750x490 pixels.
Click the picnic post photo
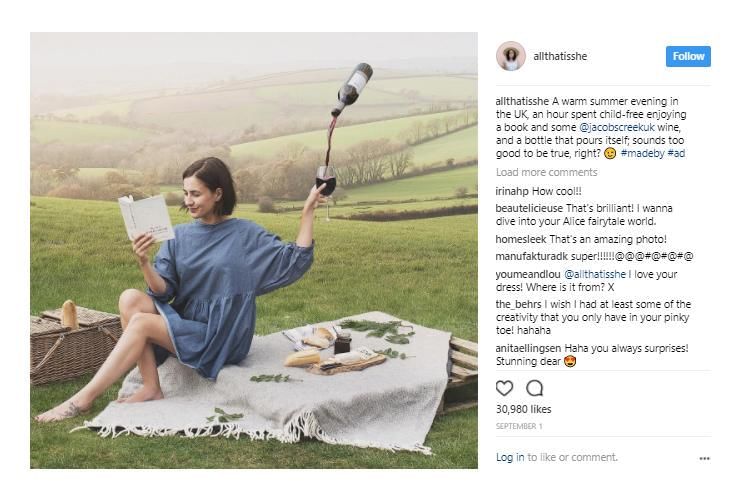(254, 250)
